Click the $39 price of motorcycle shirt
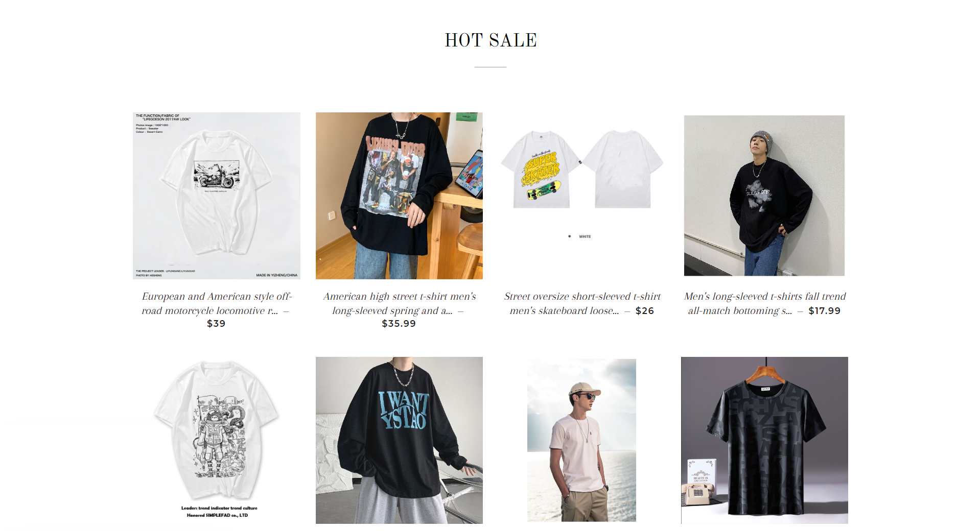 216,324
